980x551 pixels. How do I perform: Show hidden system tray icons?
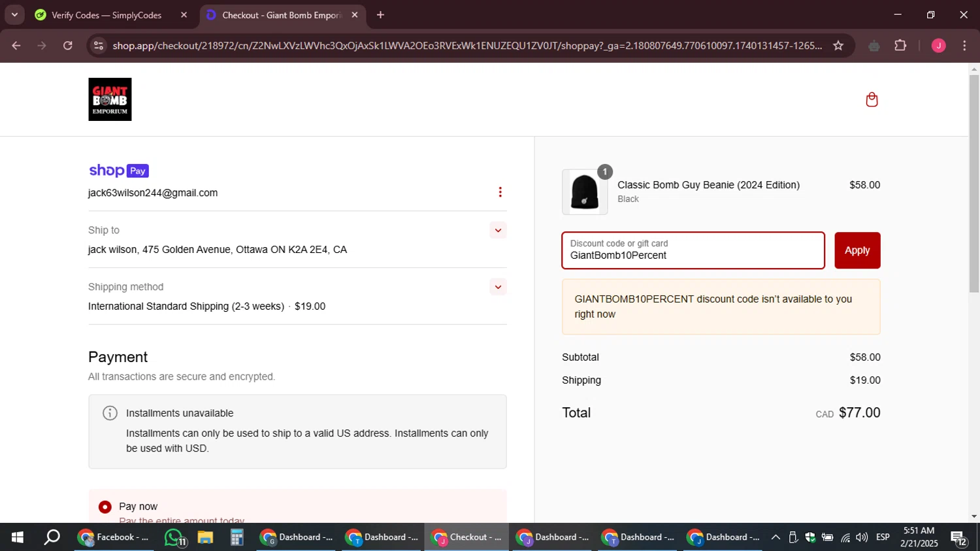pos(776,537)
